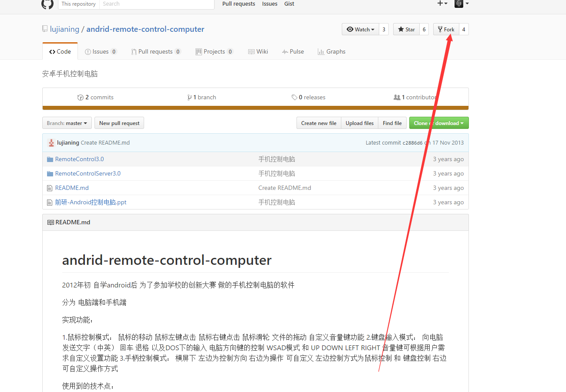This screenshot has height=392, width=566.
Task: Star this repository
Action: click(406, 29)
